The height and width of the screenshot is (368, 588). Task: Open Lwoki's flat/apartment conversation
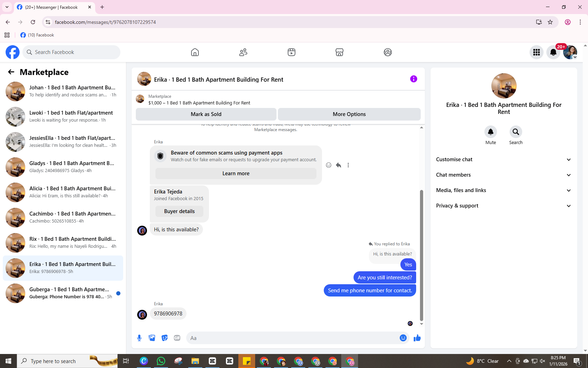pyautogui.click(x=63, y=117)
